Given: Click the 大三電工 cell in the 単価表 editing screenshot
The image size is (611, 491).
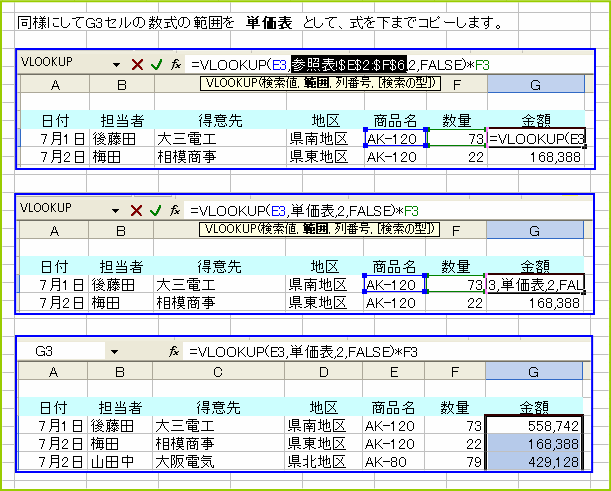Looking at the screenshot, I should pos(219,284).
